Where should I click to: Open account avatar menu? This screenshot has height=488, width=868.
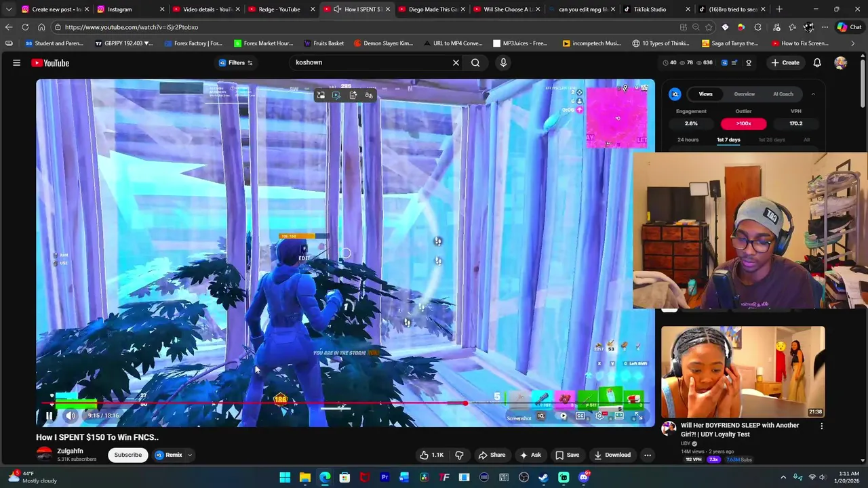pyautogui.click(x=841, y=62)
